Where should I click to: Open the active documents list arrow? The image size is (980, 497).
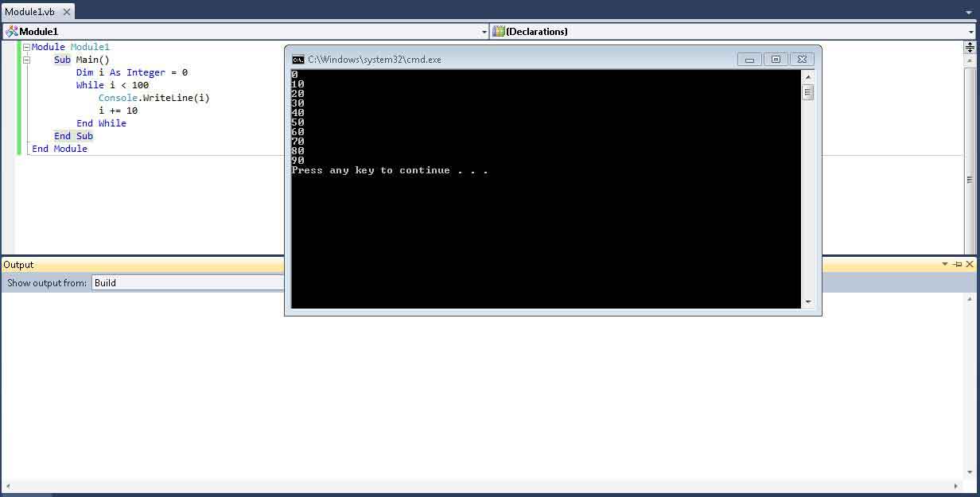(971, 13)
